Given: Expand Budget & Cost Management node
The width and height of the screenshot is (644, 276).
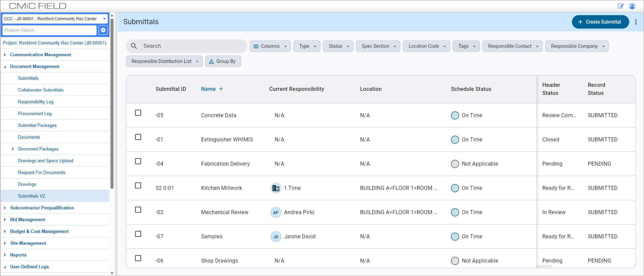Looking at the screenshot, I should (x=5, y=231).
